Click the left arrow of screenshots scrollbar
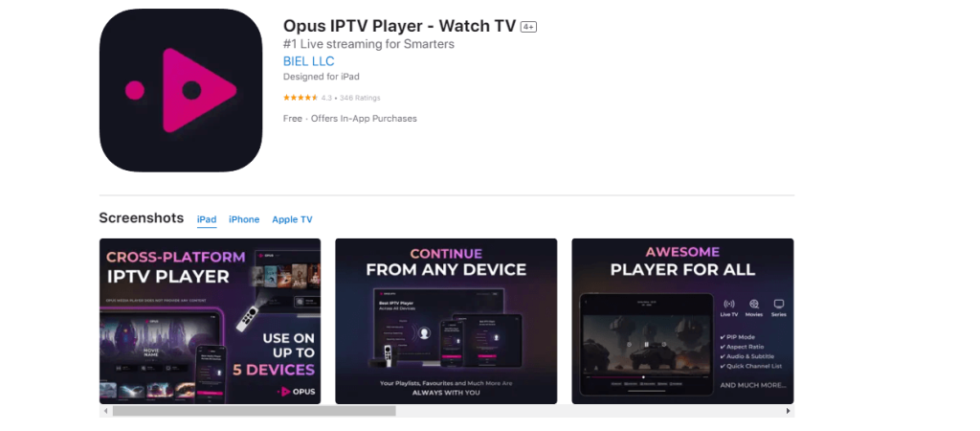Image resolution: width=980 pixels, height=431 pixels. [105, 411]
